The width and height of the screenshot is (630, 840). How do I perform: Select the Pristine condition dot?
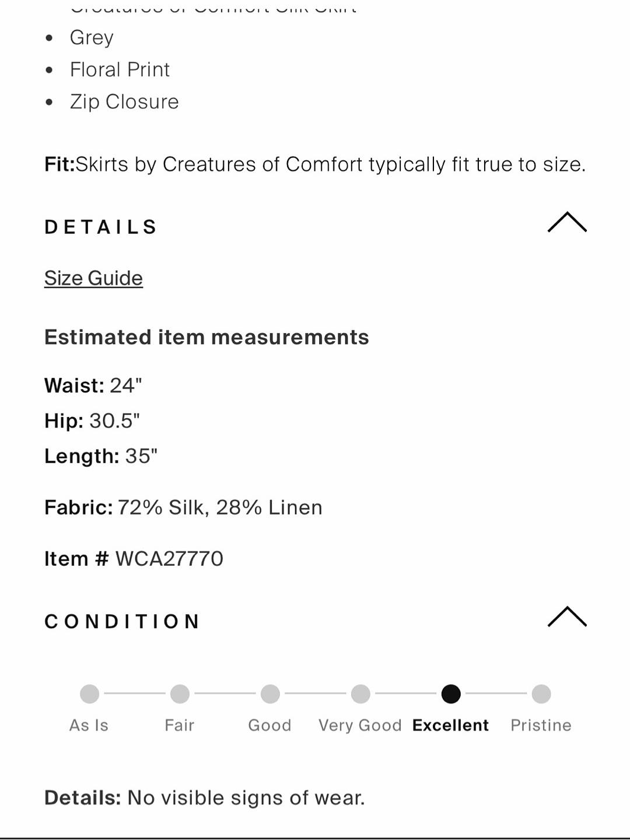[x=541, y=694]
